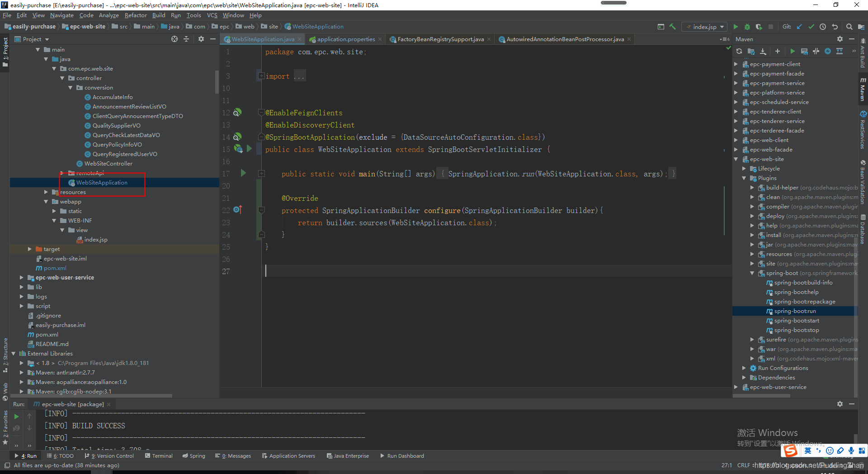Add a Maven project with the plus icon
Screen dimensions: 868x474
point(778,51)
